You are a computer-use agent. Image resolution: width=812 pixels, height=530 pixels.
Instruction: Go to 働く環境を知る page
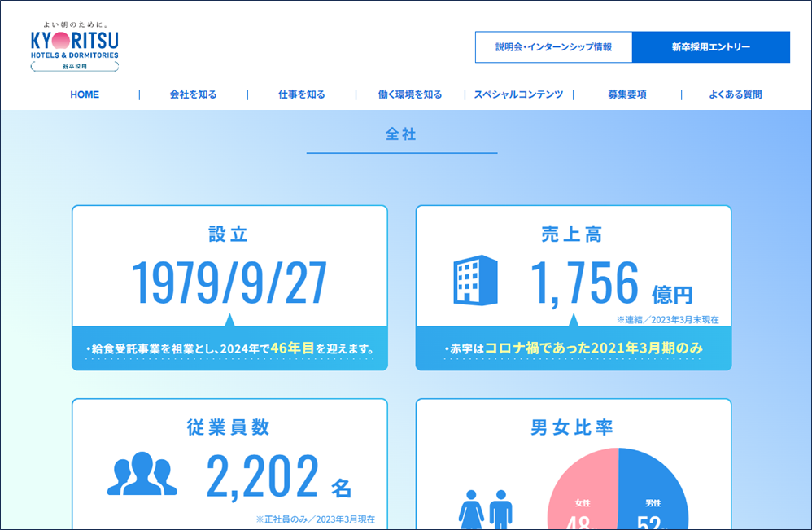(410, 94)
